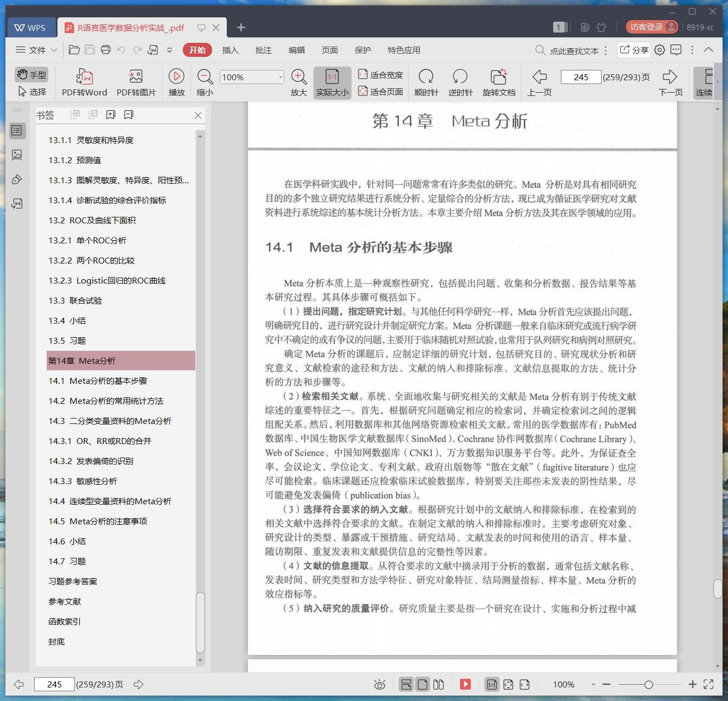Toggle single page view in status bar
This screenshot has height=701, width=728.
(423, 685)
